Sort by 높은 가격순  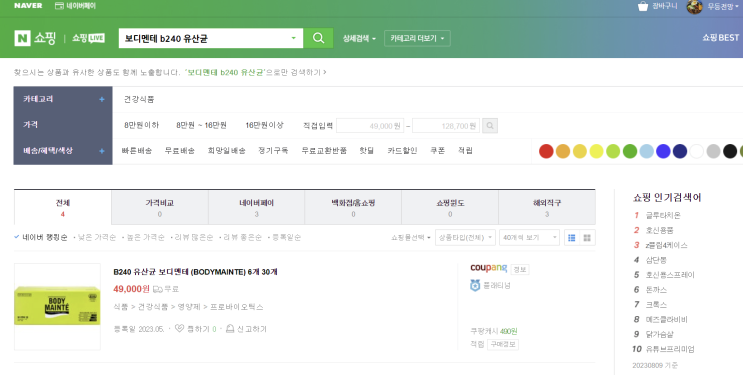pos(144,237)
